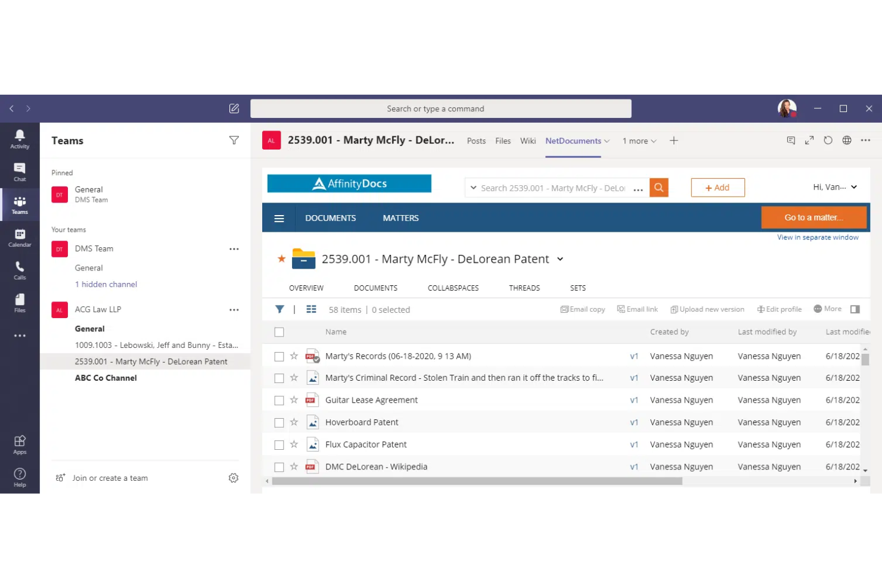Expand the search scope dropdown arrow
Screen dimensions: 882x588
(473, 188)
